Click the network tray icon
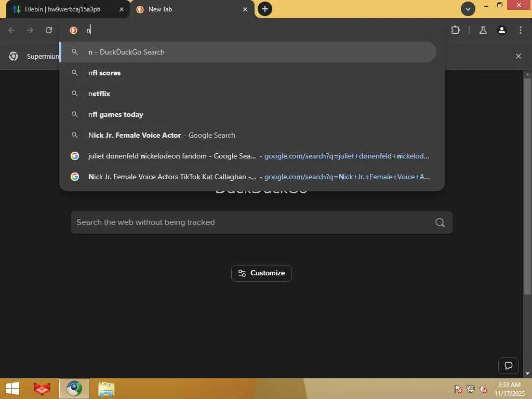Viewport: 532px width, 399px height. [471, 389]
